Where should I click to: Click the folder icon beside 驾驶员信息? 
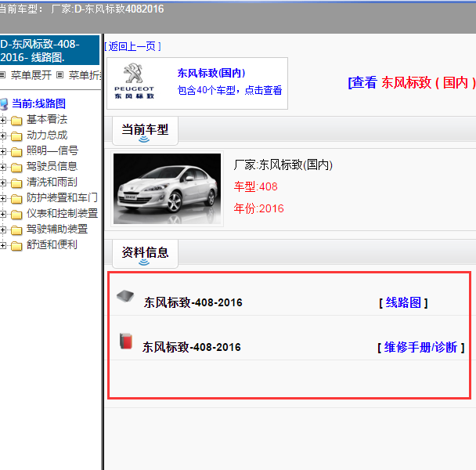[x=16, y=168]
